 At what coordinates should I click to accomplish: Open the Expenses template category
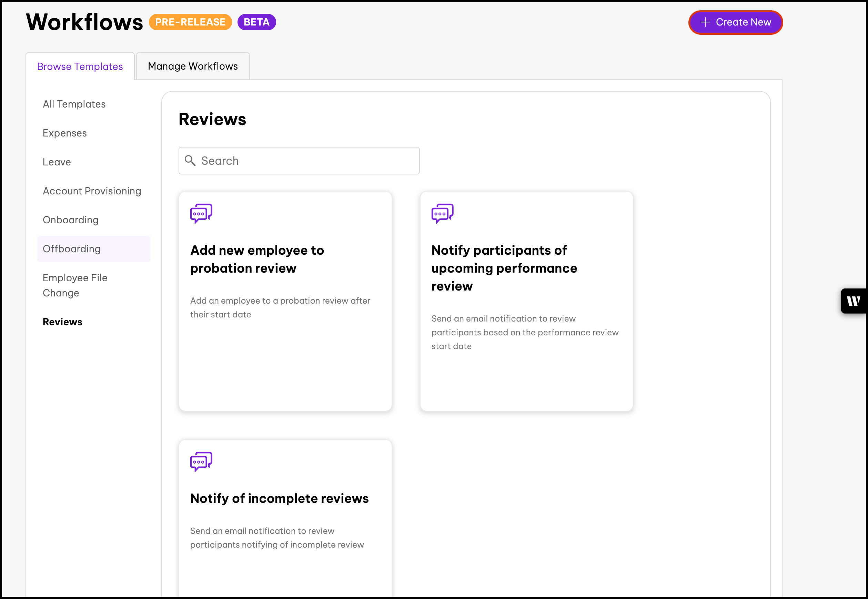tap(64, 133)
